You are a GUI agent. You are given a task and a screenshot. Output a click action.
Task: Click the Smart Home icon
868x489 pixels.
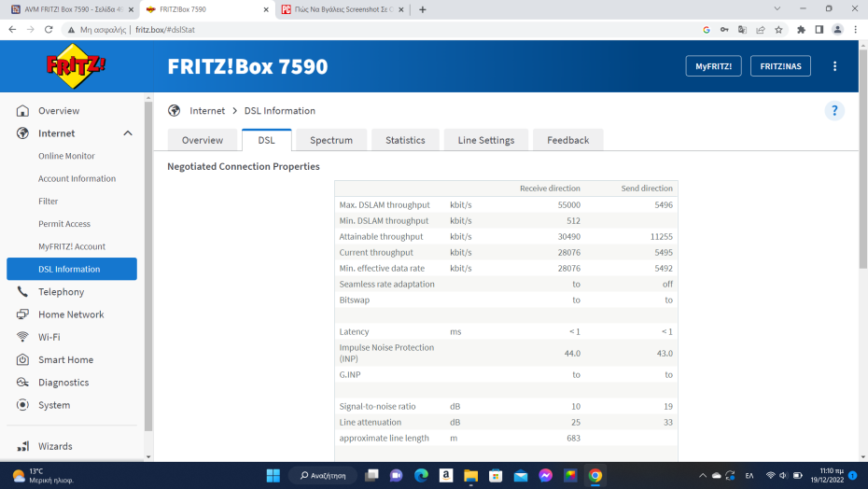pyautogui.click(x=22, y=360)
